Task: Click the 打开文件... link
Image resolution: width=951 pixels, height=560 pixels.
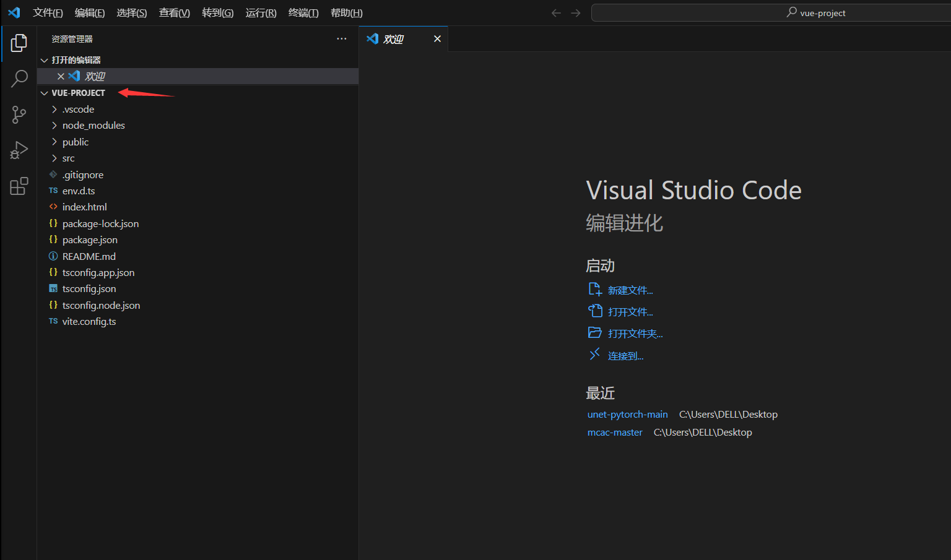Action: tap(630, 312)
